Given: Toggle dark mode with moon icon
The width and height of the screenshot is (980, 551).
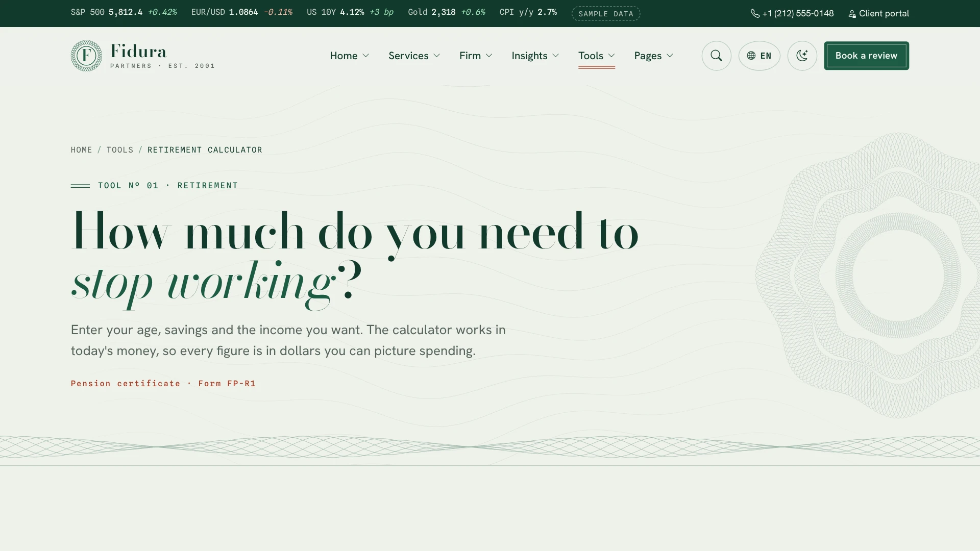Looking at the screenshot, I should click(x=802, y=56).
